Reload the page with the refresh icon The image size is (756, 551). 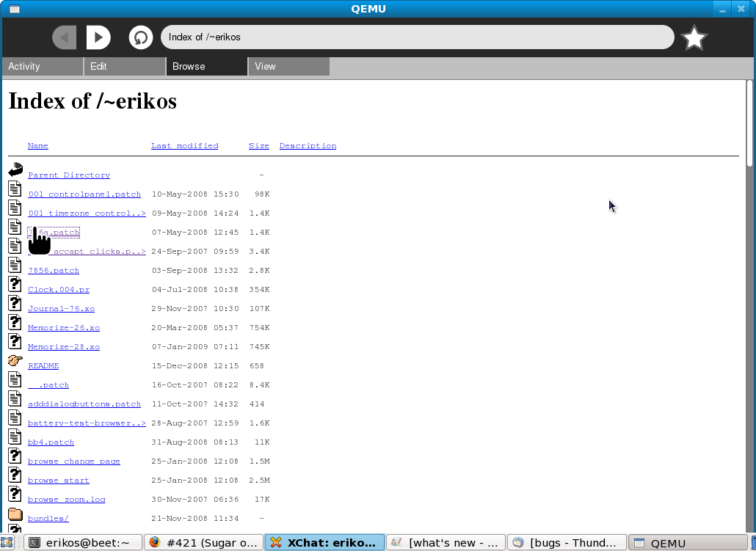pyautogui.click(x=141, y=37)
